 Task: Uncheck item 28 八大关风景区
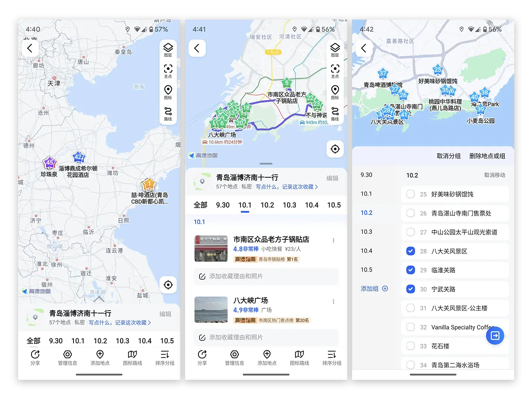click(410, 251)
